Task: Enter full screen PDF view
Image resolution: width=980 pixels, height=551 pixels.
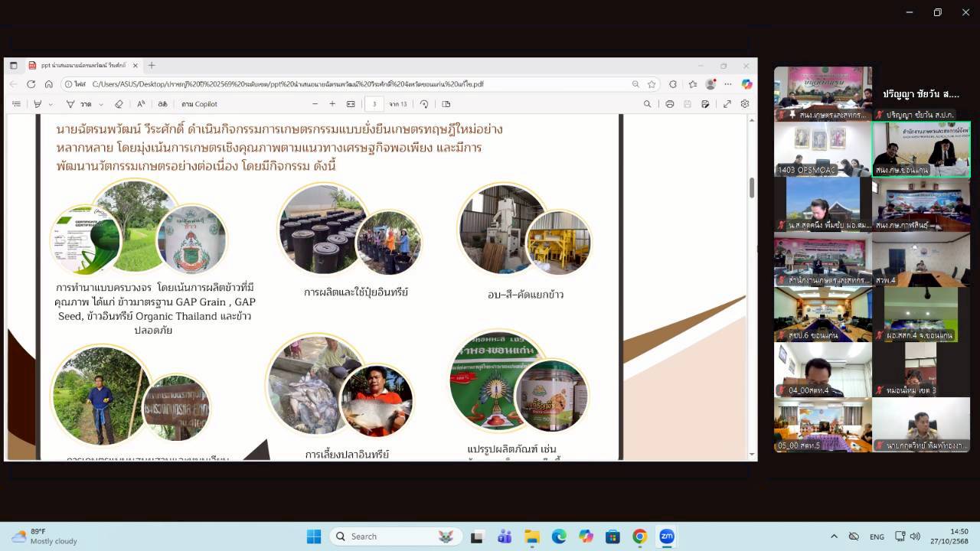Action: point(727,104)
